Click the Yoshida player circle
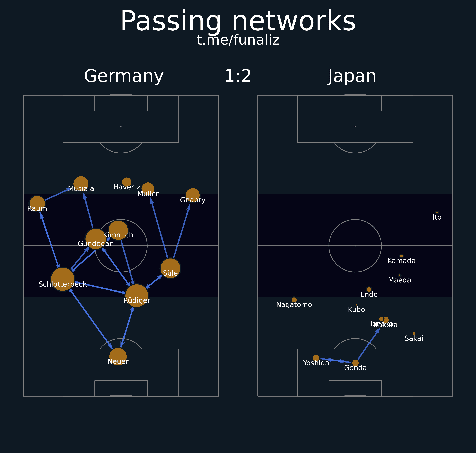 (x=316, y=358)
